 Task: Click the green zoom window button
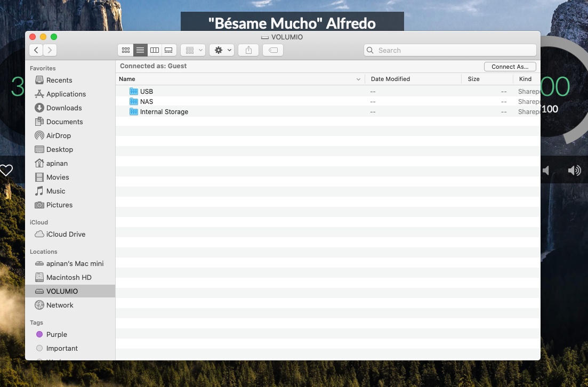pyautogui.click(x=54, y=37)
